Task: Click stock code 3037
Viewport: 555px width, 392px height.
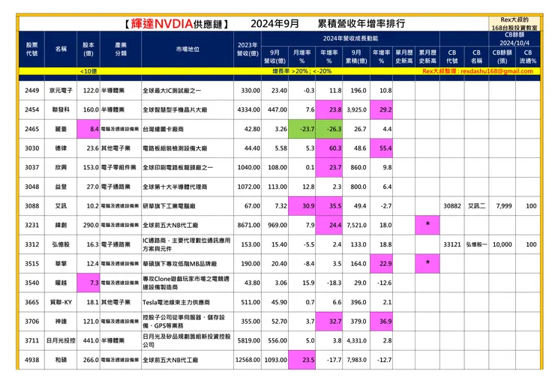Action: [31, 167]
